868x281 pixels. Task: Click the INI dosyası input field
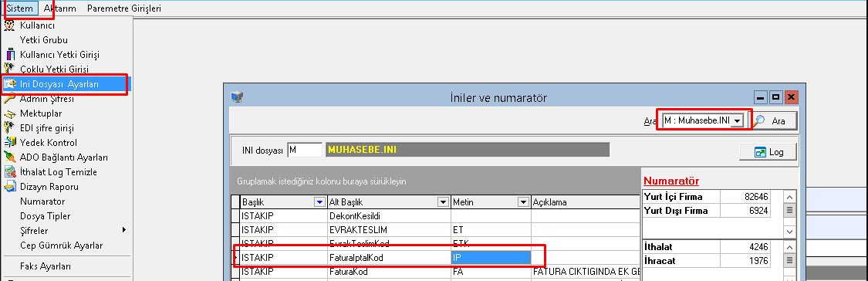click(305, 151)
